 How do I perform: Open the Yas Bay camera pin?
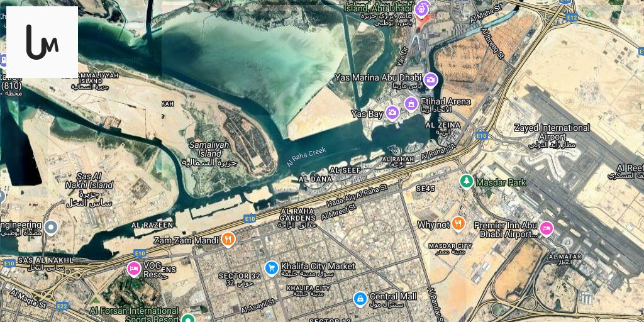click(392, 113)
